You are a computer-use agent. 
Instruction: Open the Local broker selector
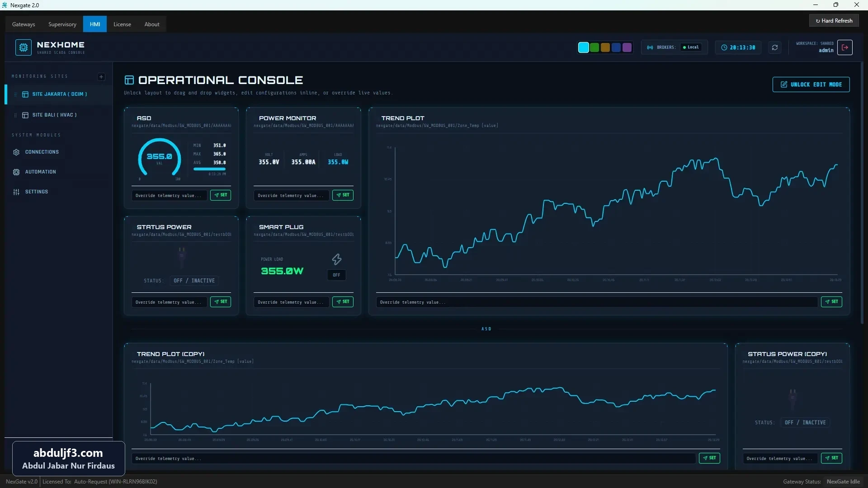click(x=691, y=47)
